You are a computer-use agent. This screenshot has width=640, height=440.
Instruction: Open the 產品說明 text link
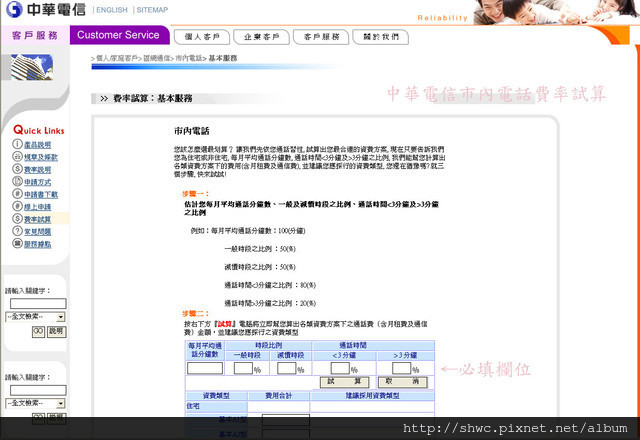tap(38, 145)
